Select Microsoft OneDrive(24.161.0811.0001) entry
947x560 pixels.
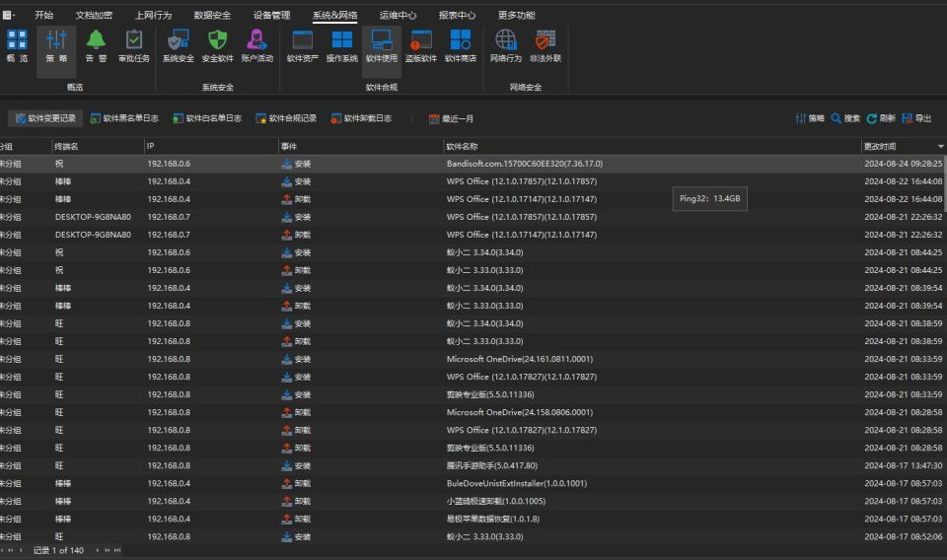pyautogui.click(x=520, y=359)
